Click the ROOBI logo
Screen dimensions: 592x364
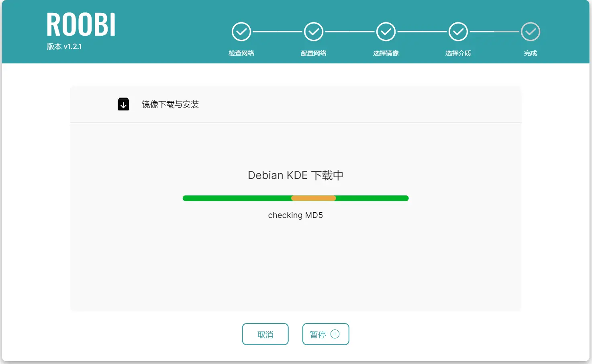pyautogui.click(x=81, y=24)
